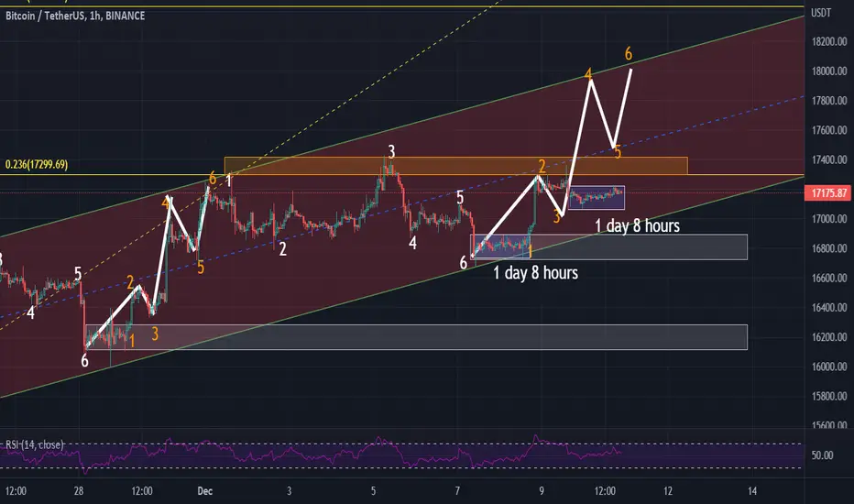Image resolution: width=854 pixels, height=504 pixels.
Task: Select the current price tag 17175.87
Action: (829, 192)
